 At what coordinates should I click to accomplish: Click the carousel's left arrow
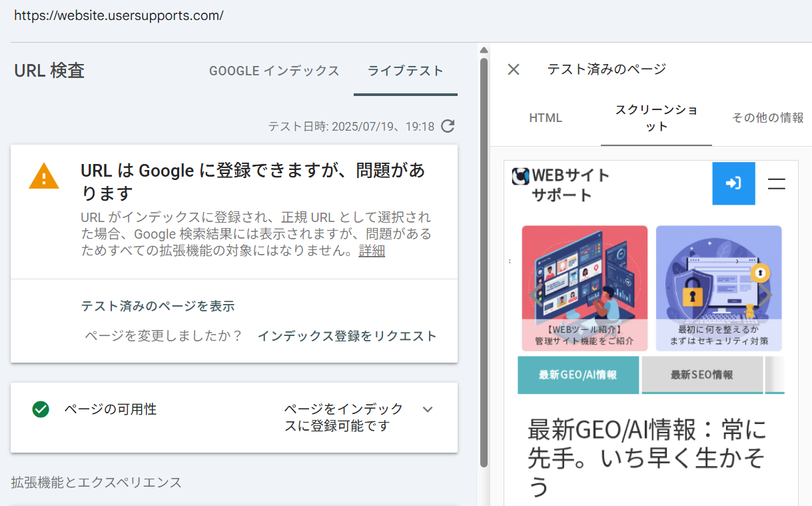pyautogui.click(x=534, y=295)
